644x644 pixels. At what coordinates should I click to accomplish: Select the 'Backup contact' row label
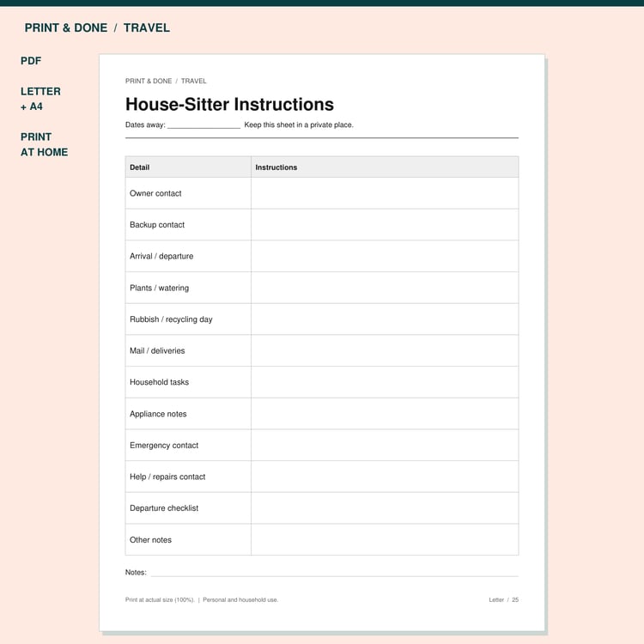157,225
